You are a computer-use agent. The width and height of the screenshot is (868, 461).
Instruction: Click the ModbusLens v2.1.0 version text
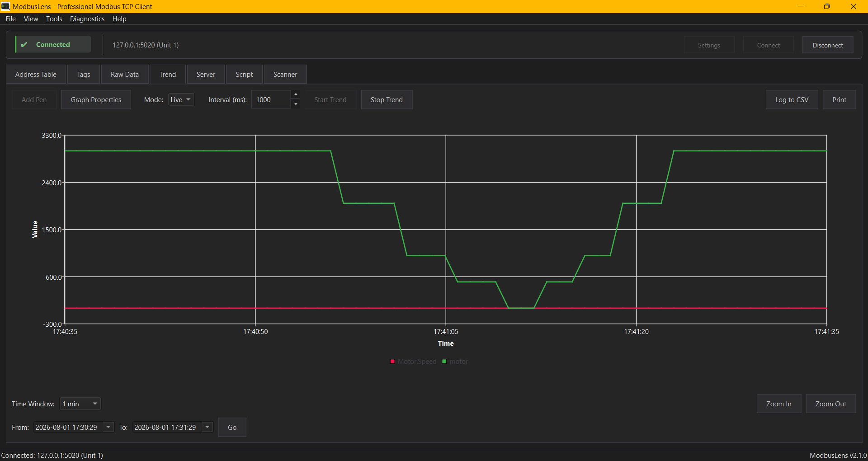(838, 456)
